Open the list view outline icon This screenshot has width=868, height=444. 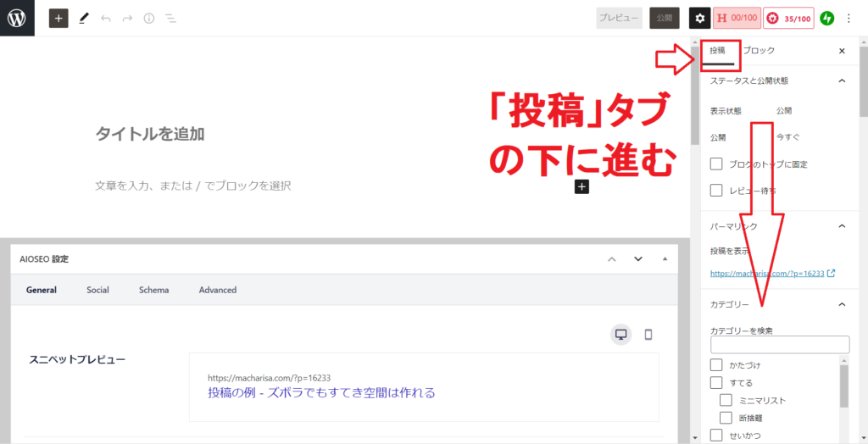tap(170, 18)
